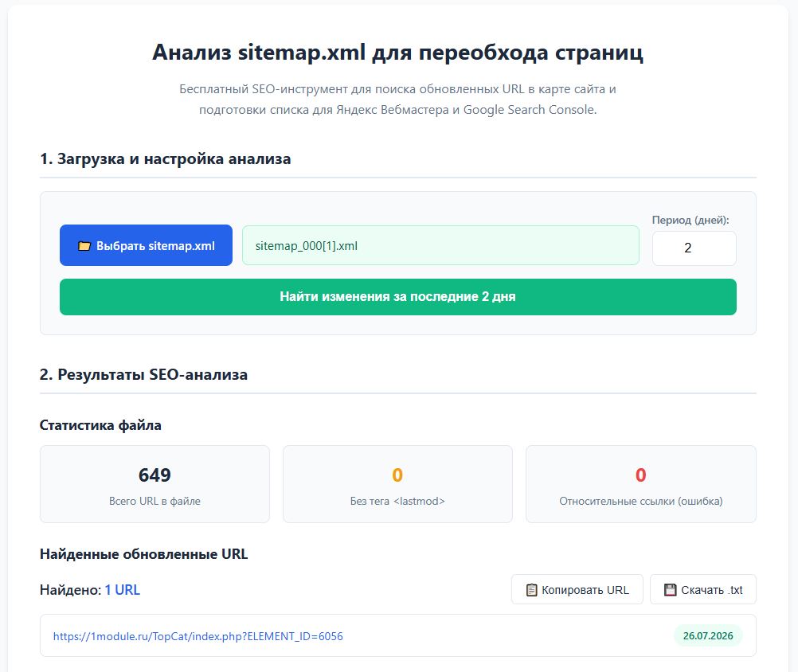Click the orange 0 value for missing lastmod
Viewport: 798px width, 672px height.
click(397, 475)
